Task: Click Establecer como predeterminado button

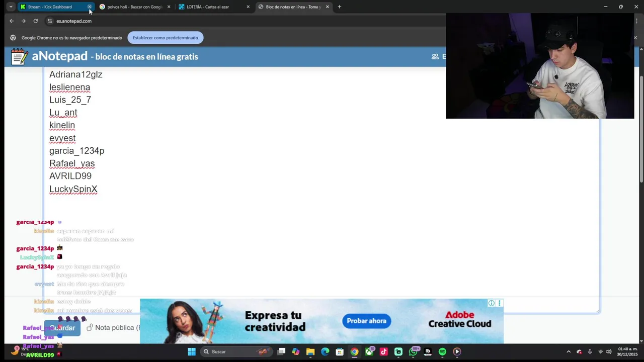Action: click(166, 38)
